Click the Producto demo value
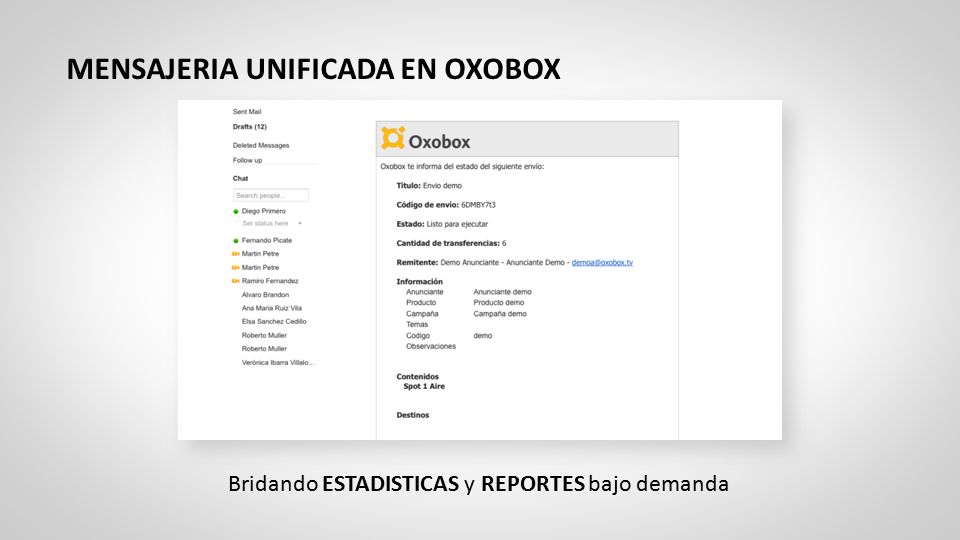The width and height of the screenshot is (960, 540). (x=499, y=302)
